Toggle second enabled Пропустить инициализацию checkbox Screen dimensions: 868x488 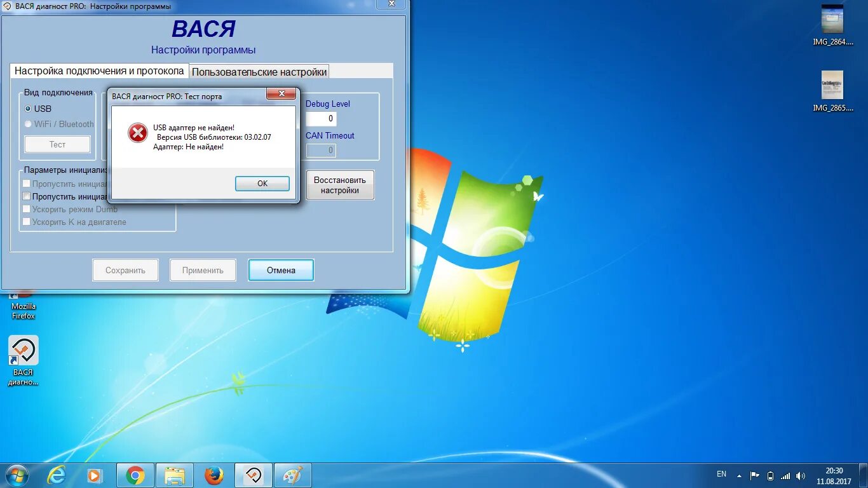coord(27,196)
